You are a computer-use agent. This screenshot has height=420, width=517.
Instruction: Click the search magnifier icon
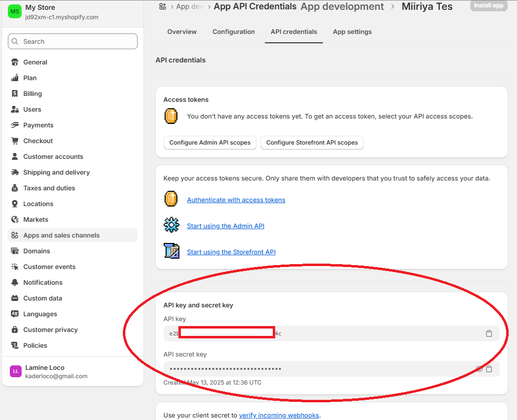[15, 41]
